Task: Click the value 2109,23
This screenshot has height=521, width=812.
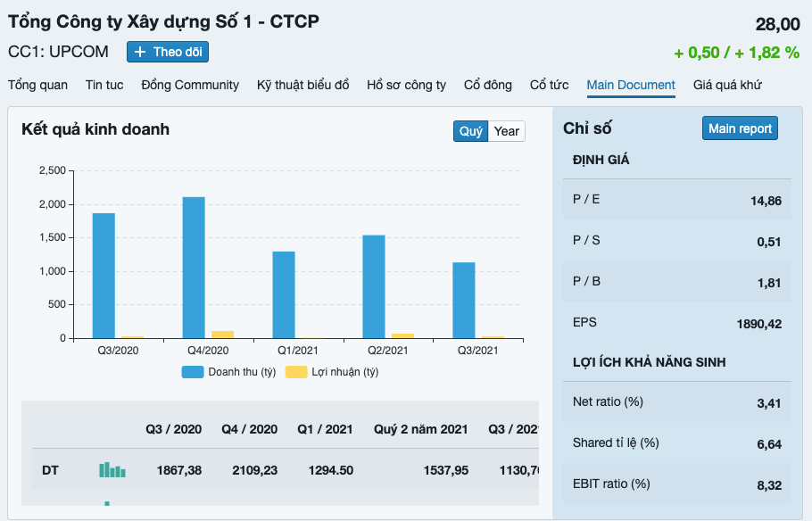Action: [x=255, y=470]
